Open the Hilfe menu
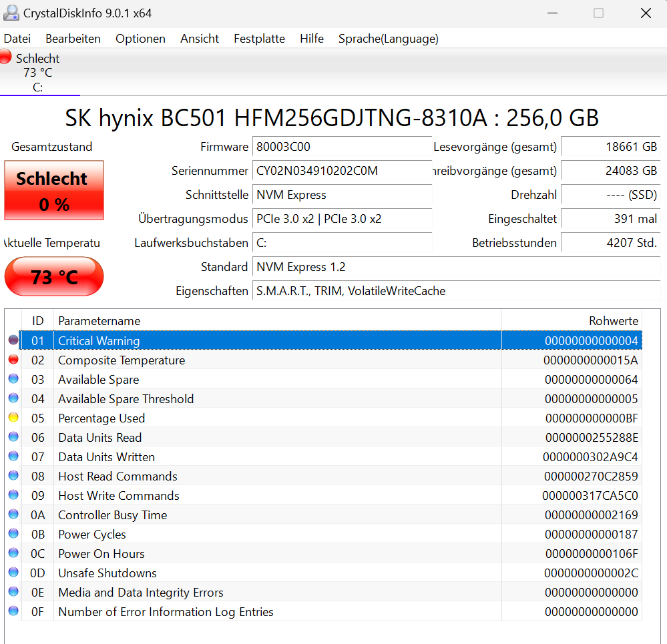 tap(312, 39)
